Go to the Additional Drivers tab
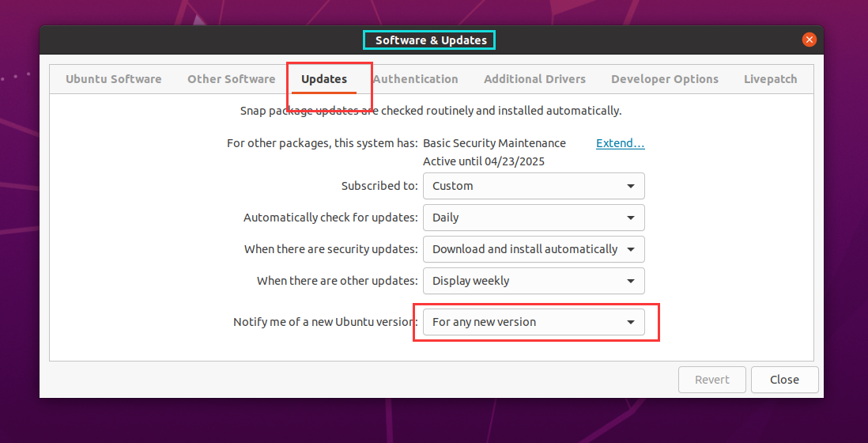868x443 pixels. point(534,79)
